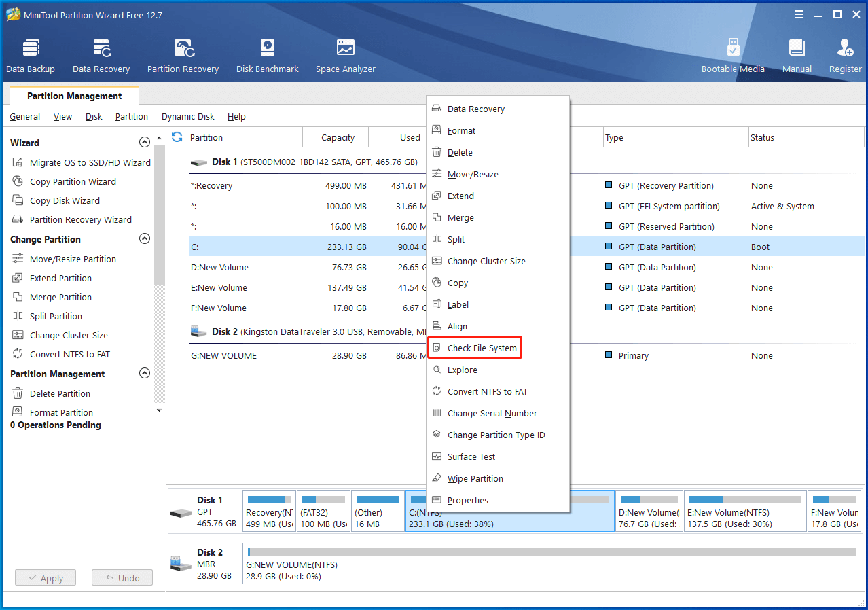The width and height of the screenshot is (868, 610).
Task: Select Convert NTFS to FAT in context menu
Action: tap(498, 391)
